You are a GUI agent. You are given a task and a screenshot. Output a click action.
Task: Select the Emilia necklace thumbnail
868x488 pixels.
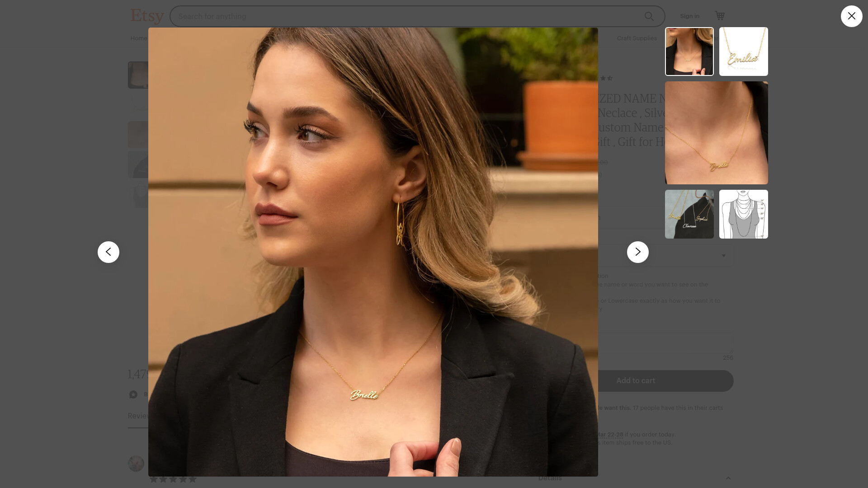click(x=743, y=52)
